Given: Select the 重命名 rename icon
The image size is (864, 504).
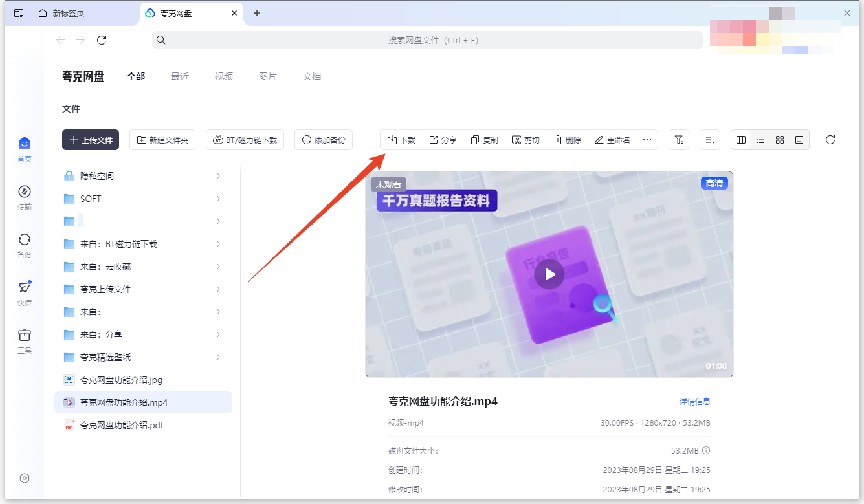Looking at the screenshot, I should [612, 139].
